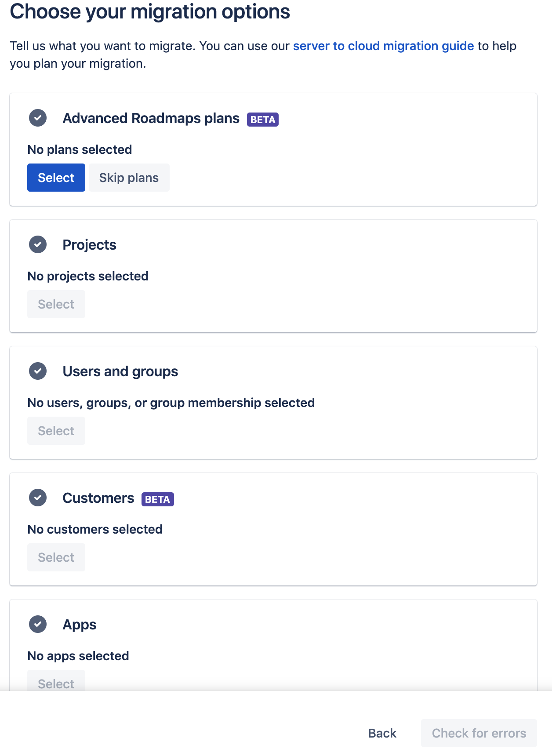Go Back to the previous step

[382, 733]
